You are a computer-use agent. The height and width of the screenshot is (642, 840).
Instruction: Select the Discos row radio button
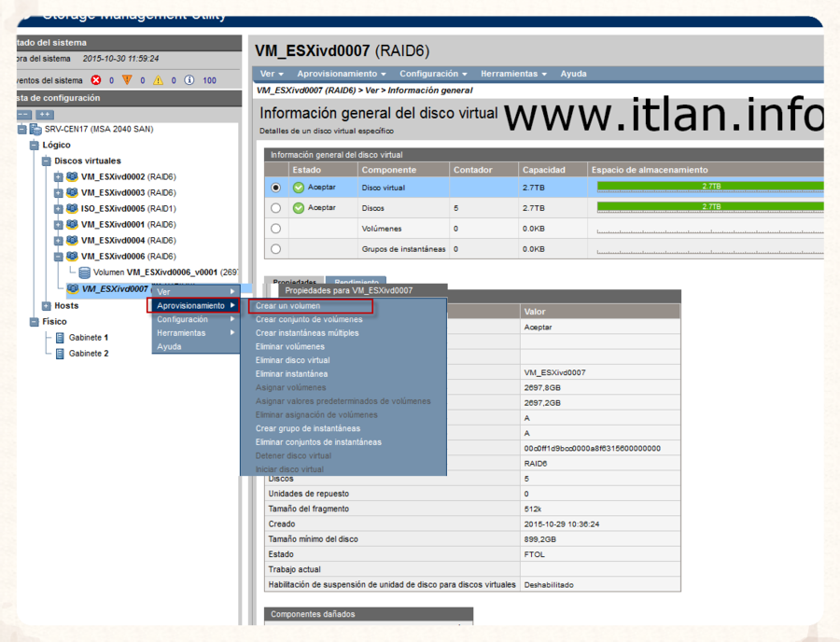click(x=275, y=208)
